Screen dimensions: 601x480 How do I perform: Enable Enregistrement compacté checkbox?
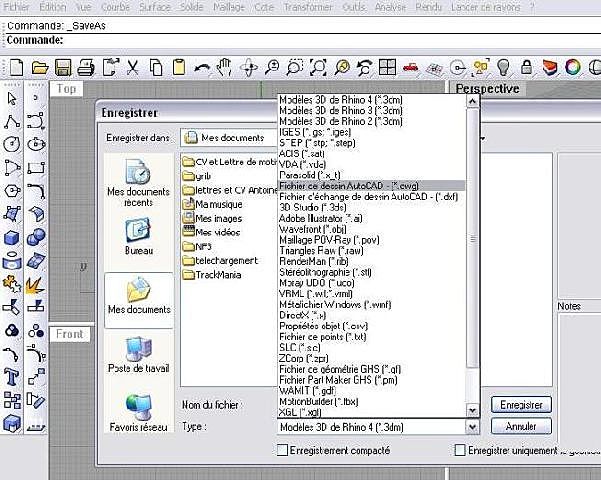click(x=282, y=450)
